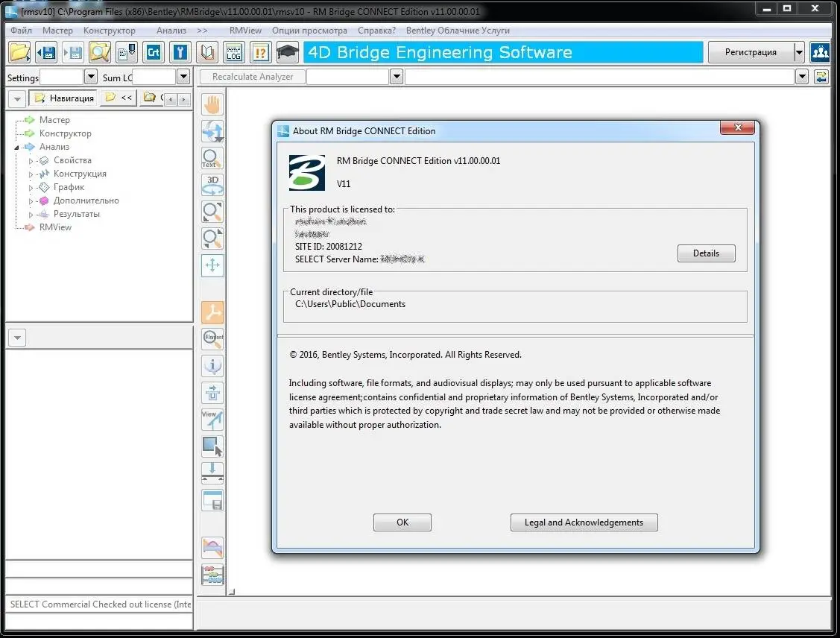Click the document with download arrow icon
Image resolution: width=840 pixels, height=638 pixels.
[127, 52]
